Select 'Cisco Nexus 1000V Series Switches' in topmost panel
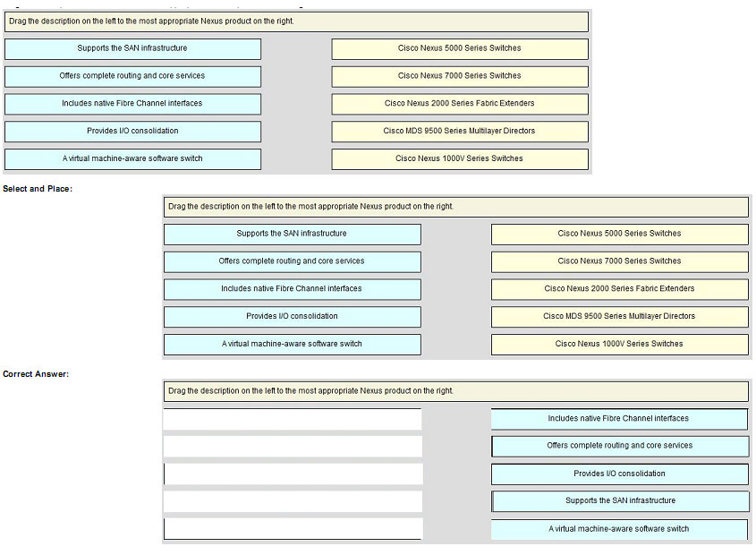This screenshot has width=756, height=555. pyautogui.click(x=460, y=158)
